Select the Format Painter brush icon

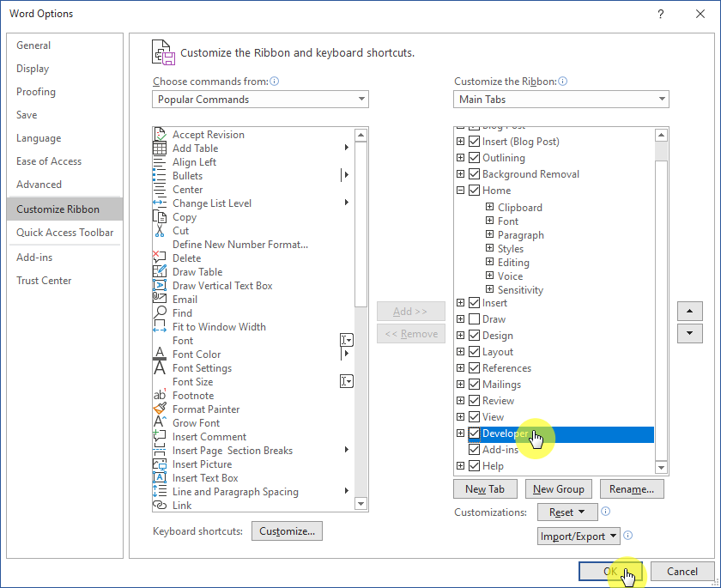[160, 409]
